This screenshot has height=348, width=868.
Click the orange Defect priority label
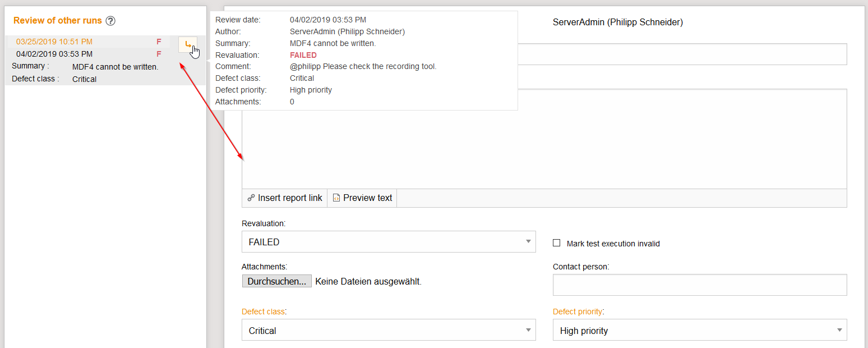(x=578, y=312)
